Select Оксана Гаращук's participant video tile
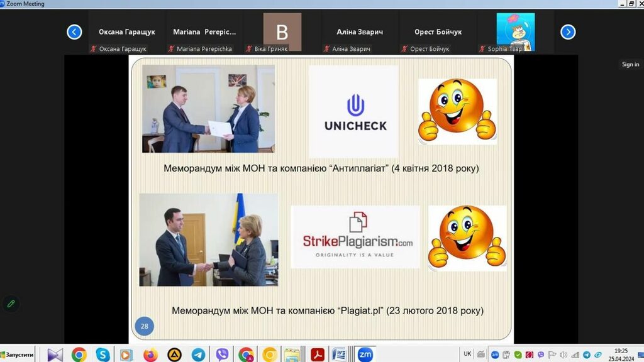Screen dimensions: 644x362 126,32
